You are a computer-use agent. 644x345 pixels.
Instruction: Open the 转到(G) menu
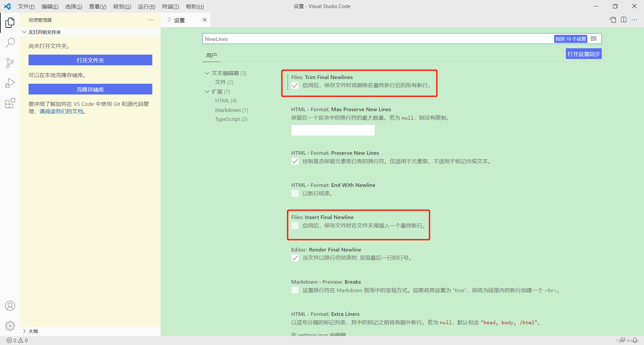[122, 6]
